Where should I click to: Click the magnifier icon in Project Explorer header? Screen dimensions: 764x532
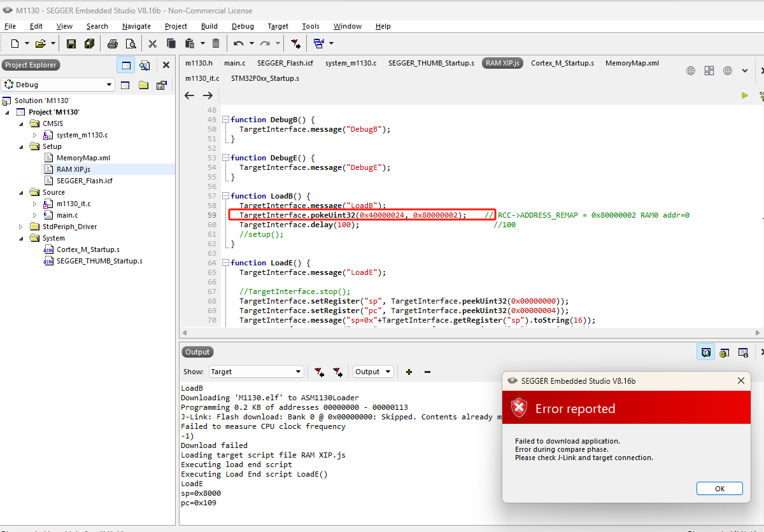pos(145,65)
